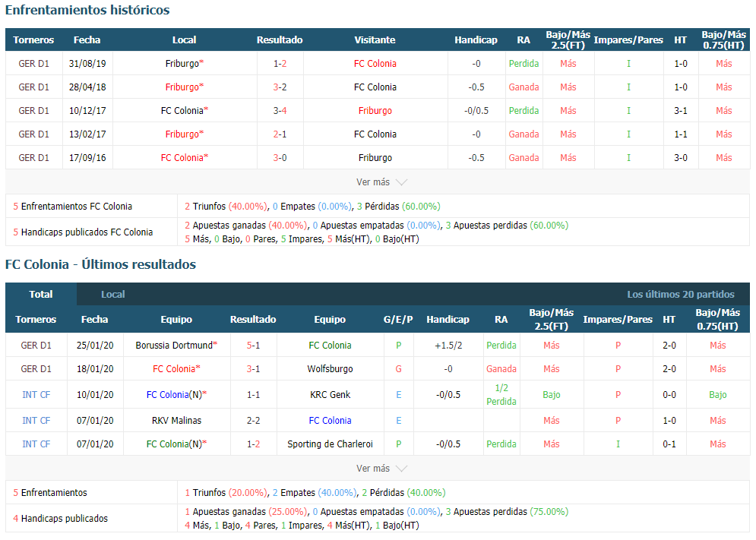Image resolution: width=756 pixels, height=540 pixels.
Task: Select the date 17/09/16
Action: point(87,158)
